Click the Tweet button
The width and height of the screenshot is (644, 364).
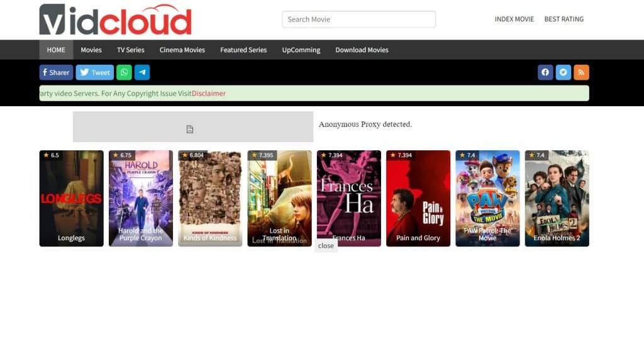click(94, 72)
